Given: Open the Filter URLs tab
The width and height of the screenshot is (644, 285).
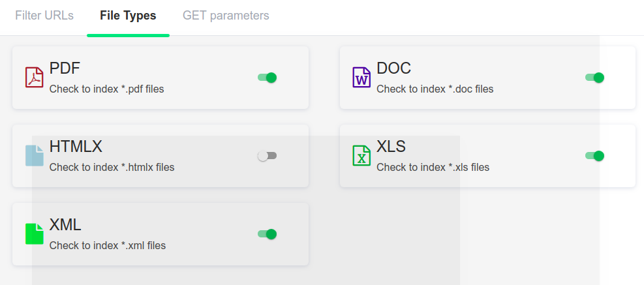Looking at the screenshot, I should 44,16.
